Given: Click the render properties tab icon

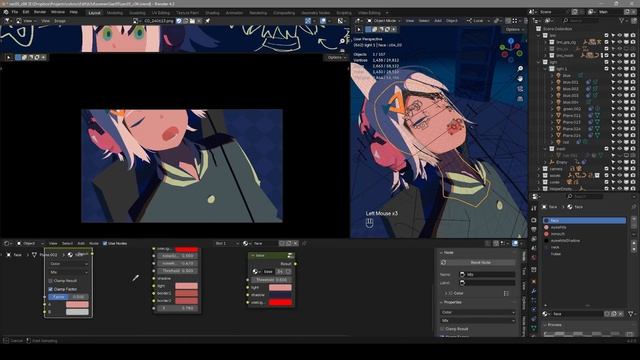Looking at the screenshot, I should point(534,220).
